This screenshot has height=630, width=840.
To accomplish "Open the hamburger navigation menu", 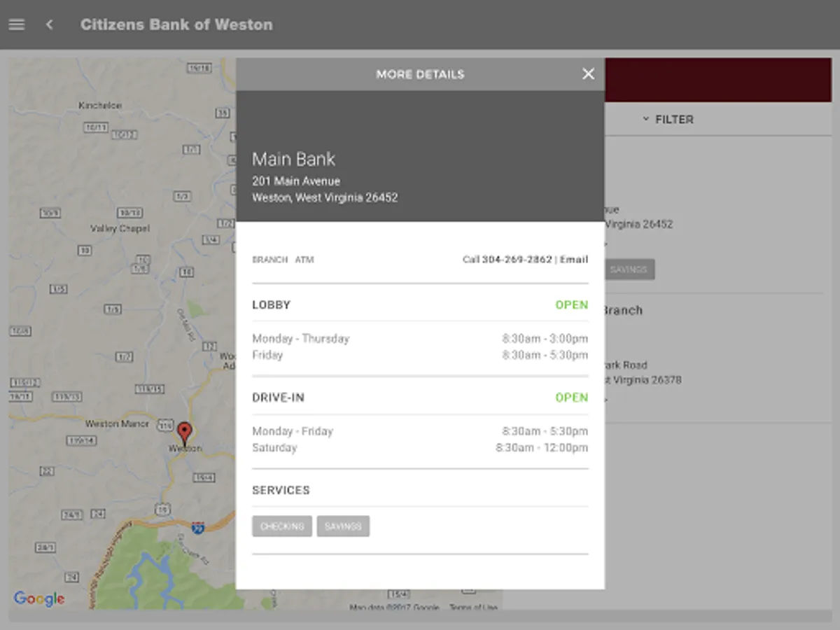I will (x=16, y=24).
